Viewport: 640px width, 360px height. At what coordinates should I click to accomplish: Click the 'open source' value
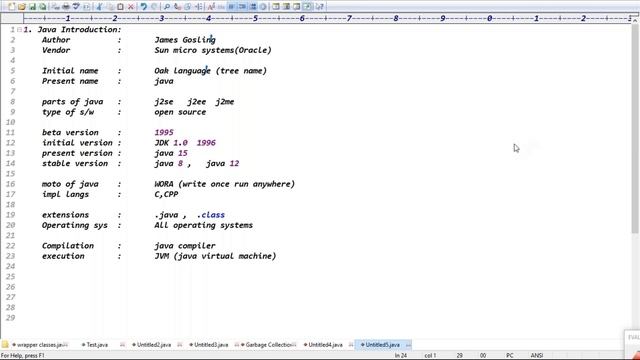(x=180, y=112)
